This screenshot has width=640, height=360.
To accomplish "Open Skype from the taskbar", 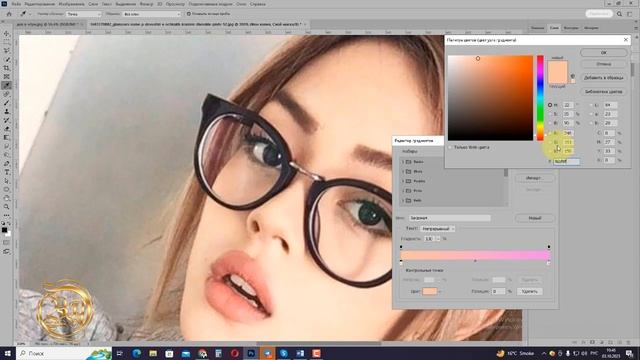I will click(284, 353).
